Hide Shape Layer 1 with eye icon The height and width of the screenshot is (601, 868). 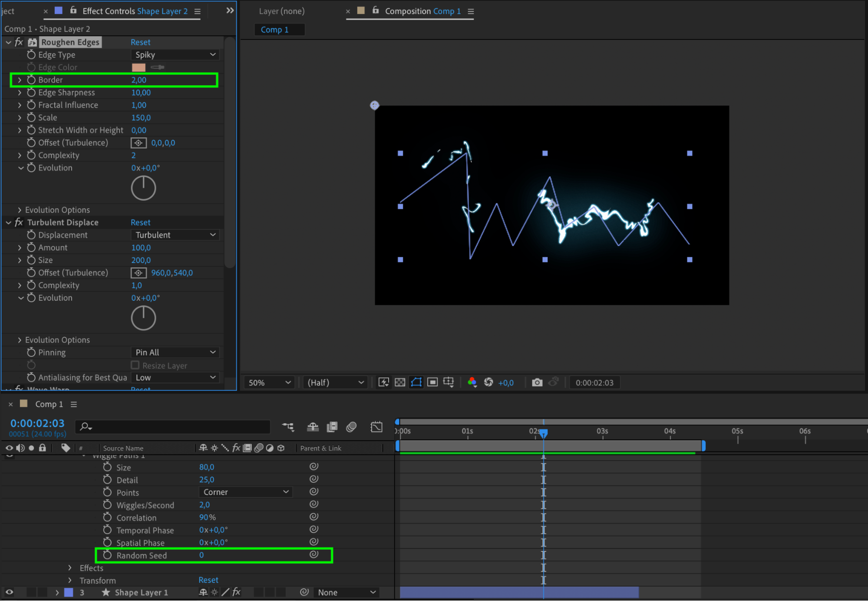[9, 592]
